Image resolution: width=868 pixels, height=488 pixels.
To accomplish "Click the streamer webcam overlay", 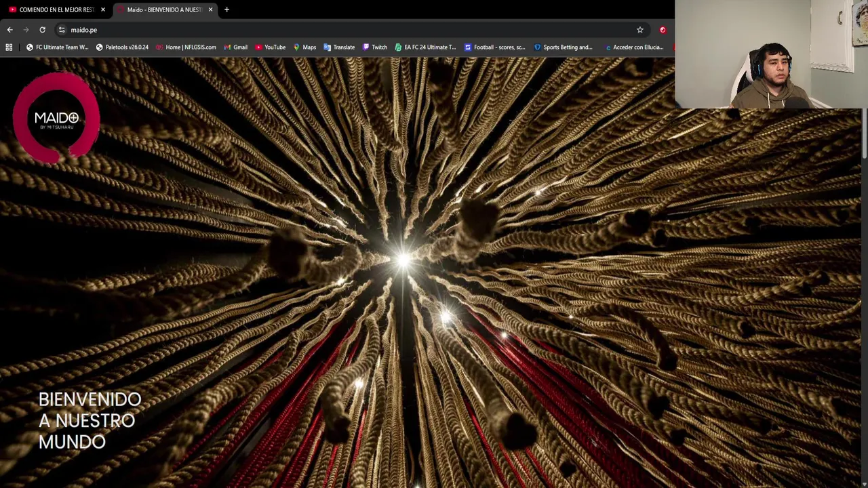I will click(771, 54).
